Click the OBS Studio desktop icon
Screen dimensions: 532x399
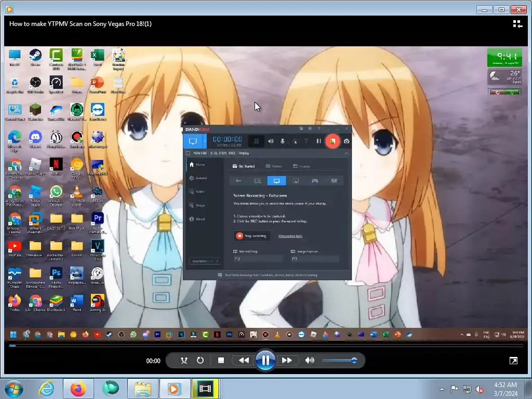[x=35, y=85]
